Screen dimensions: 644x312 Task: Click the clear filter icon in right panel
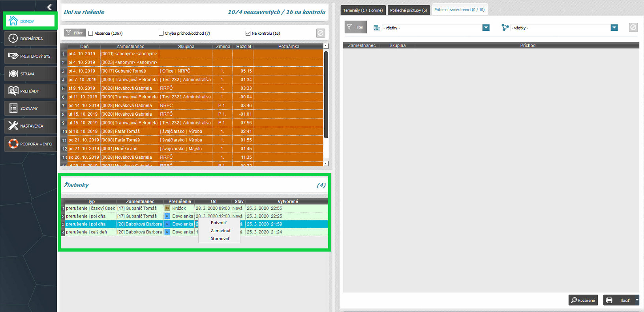click(x=633, y=27)
